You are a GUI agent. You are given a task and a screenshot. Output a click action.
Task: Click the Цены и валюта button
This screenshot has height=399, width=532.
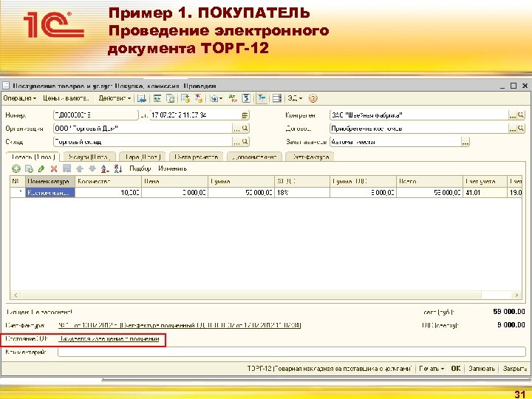click(x=66, y=98)
